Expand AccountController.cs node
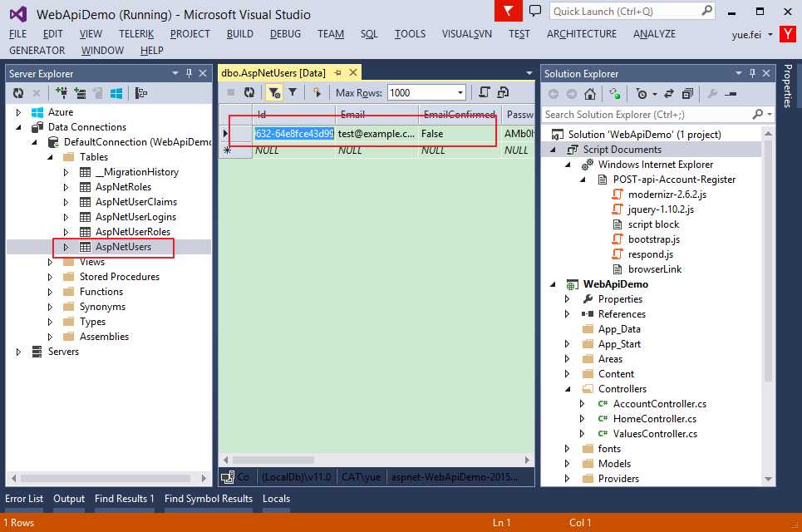 [583, 404]
